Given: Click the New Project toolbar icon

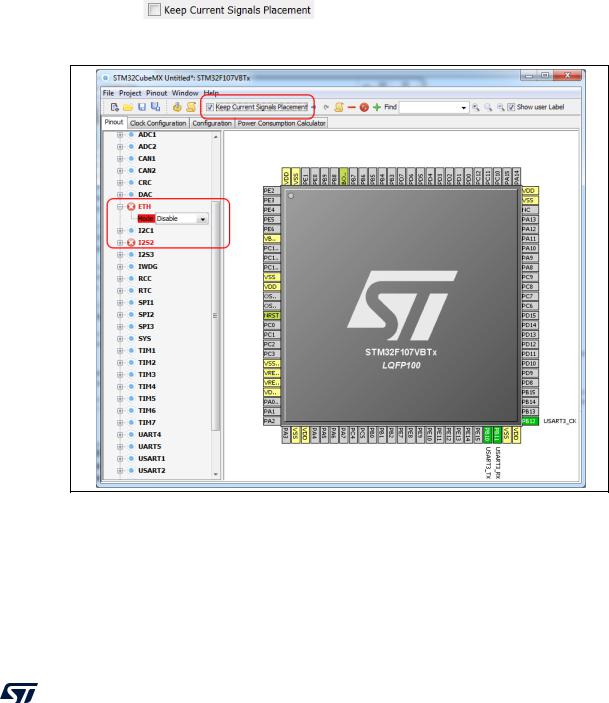Looking at the screenshot, I should 114,107.
